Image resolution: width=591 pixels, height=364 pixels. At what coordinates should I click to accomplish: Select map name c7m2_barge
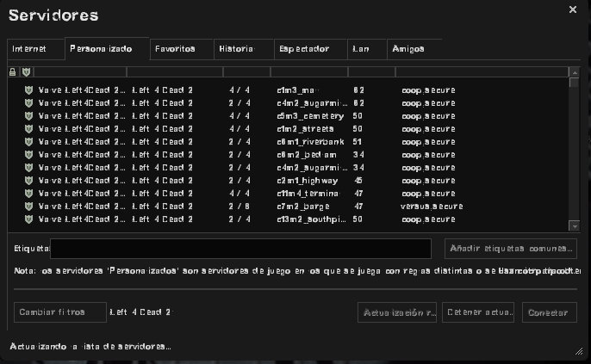[x=303, y=207]
